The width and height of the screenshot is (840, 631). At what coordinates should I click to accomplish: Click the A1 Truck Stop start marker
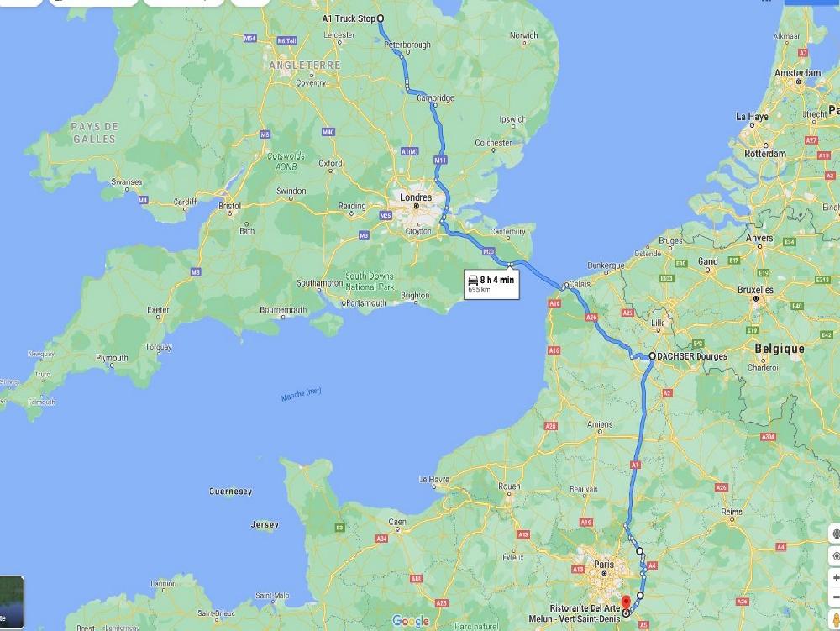tap(381, 18)
